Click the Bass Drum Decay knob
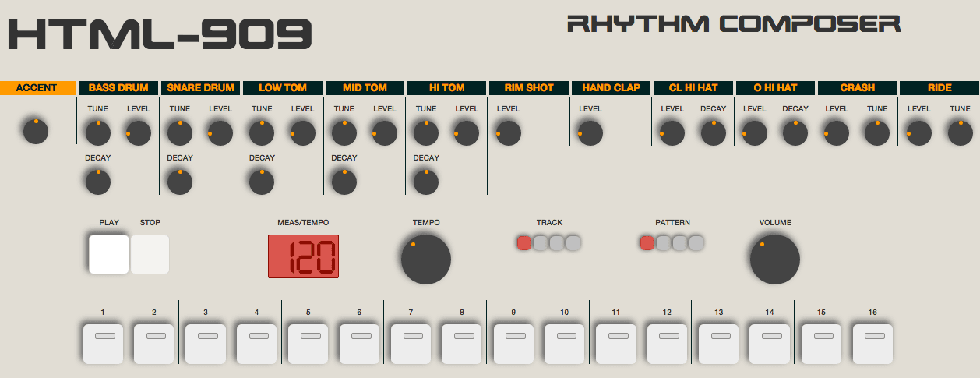 (98, 182)
